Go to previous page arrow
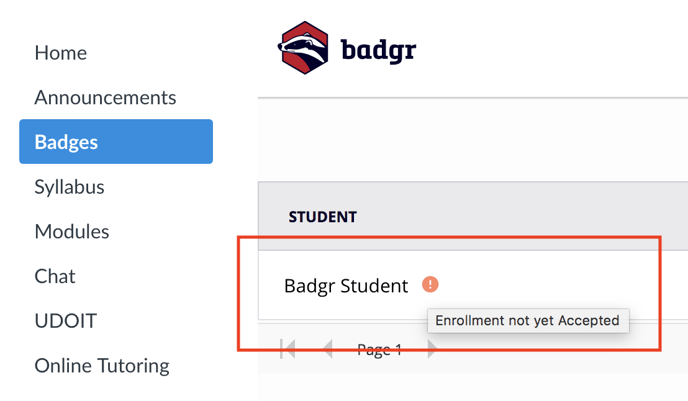Image resolution: width=688 pixels, height=401 pixels. pyautogui.click(x=328, y=349)
